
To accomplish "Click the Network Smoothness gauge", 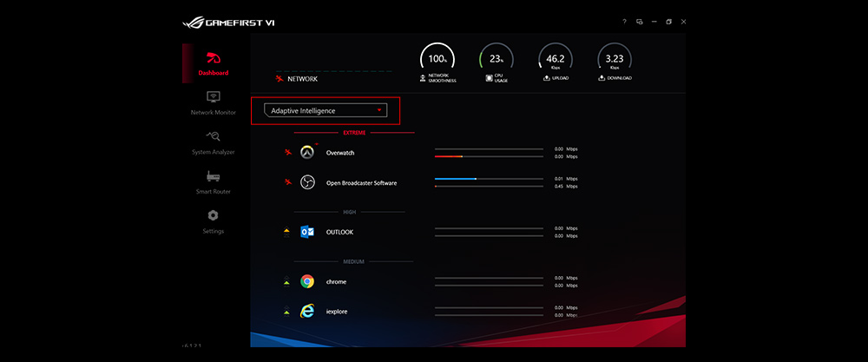I will (437, 60).
